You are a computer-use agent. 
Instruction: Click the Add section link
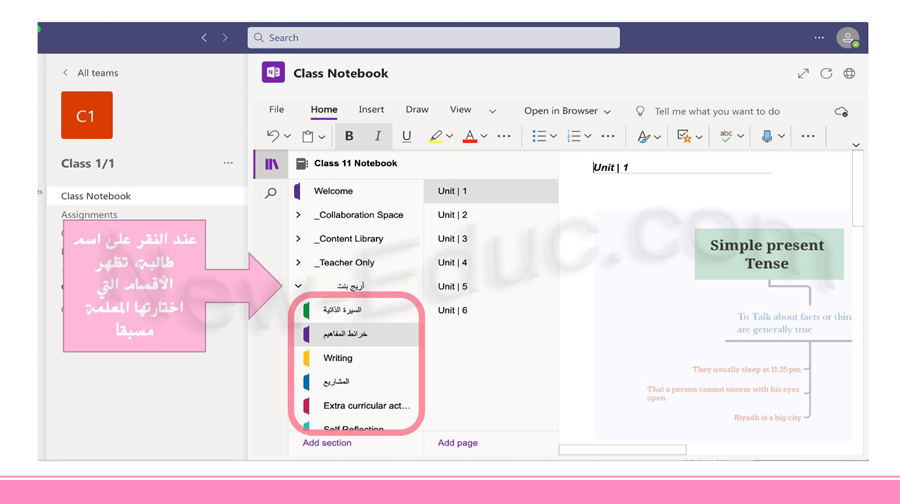pos(327,443)
